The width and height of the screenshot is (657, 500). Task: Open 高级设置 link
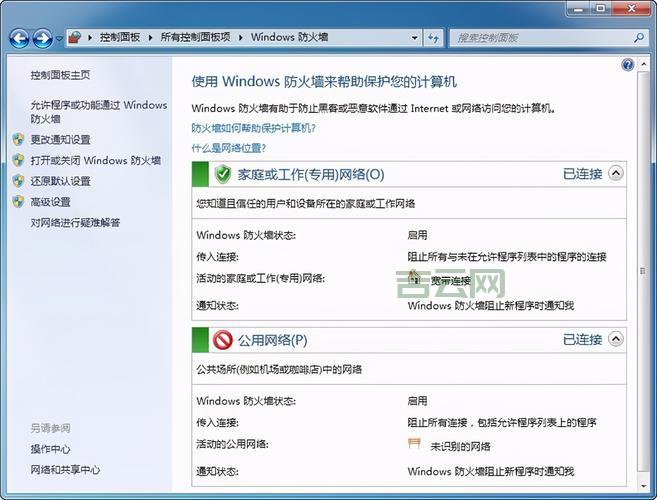pyautogui.click(x=50, y=202)
